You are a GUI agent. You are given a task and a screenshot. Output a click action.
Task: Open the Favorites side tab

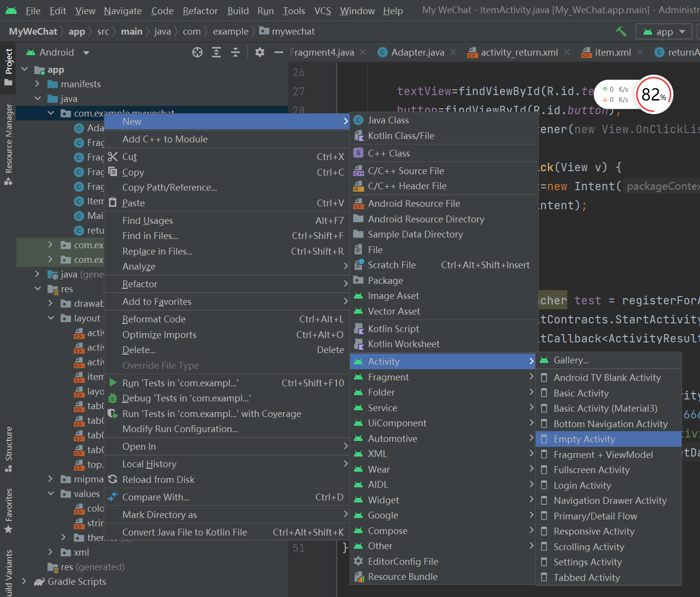point(8,511)
